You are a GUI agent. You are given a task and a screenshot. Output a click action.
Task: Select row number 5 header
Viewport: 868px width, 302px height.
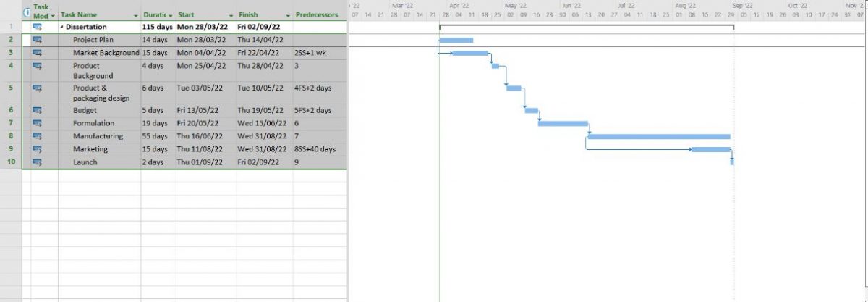pos(11,88)
